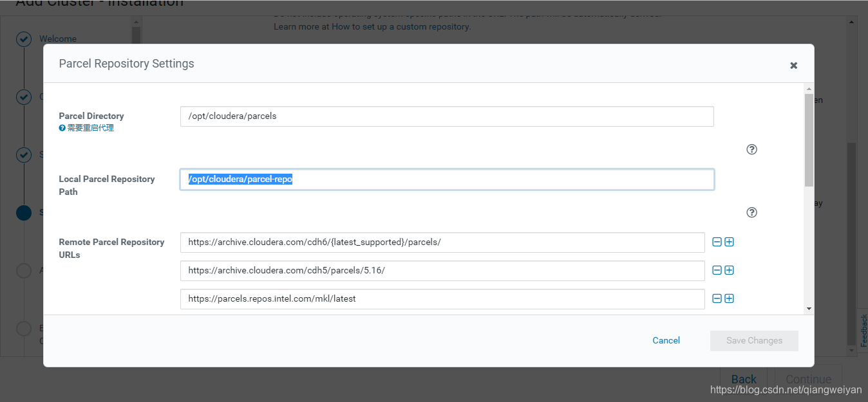
Task: Click the Remote Parcel Repository URLs label
Action: pos(111,248)
